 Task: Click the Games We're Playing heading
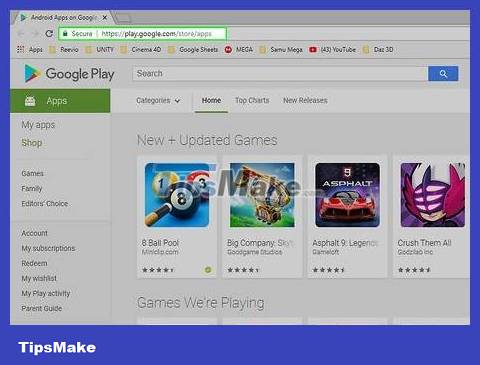click(201, 303)
